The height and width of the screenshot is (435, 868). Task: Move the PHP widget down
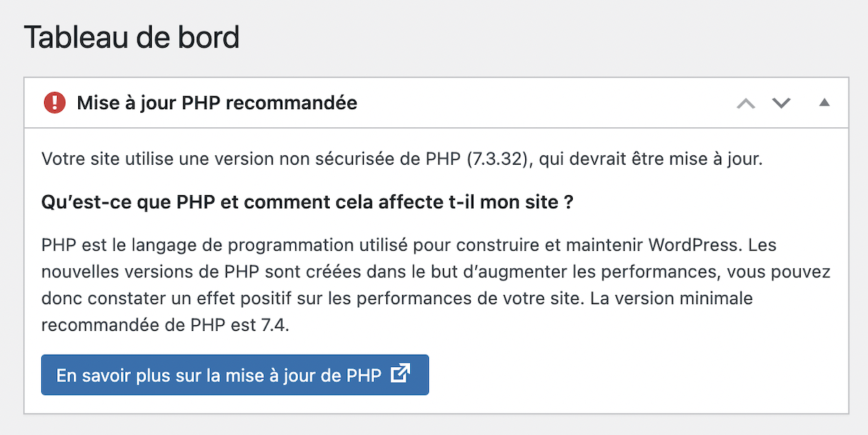tap(781, 103)
